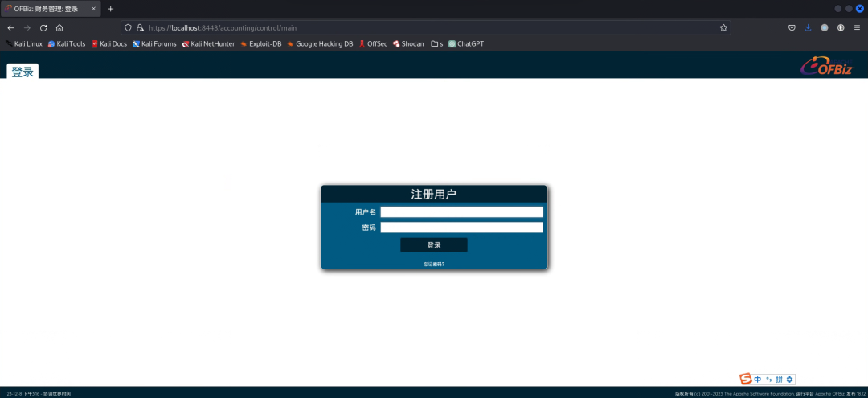Click the Sogou input method S logo
This screenshot has width=868, height=398.
click(x=746, y=380)
